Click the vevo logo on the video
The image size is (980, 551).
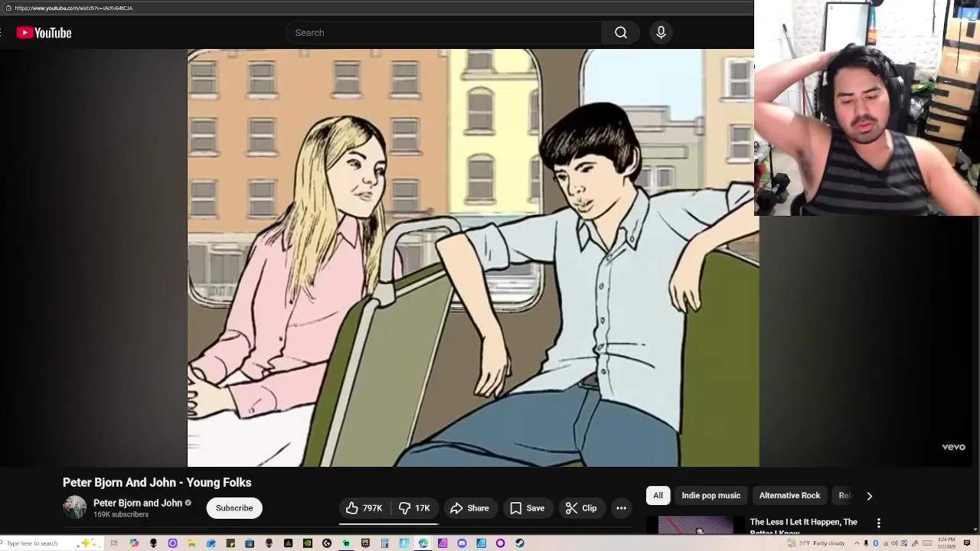pos(953,447)
